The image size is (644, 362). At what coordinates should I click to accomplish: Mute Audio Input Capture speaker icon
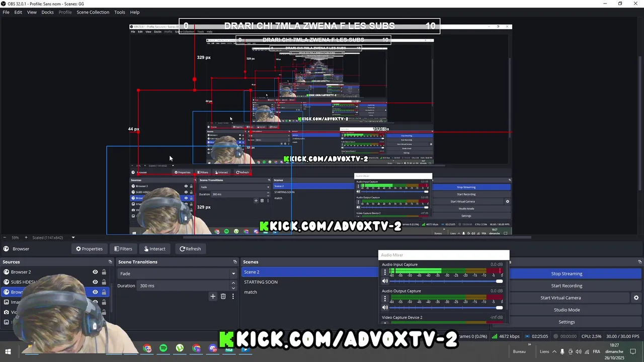(x=385, y=281)
